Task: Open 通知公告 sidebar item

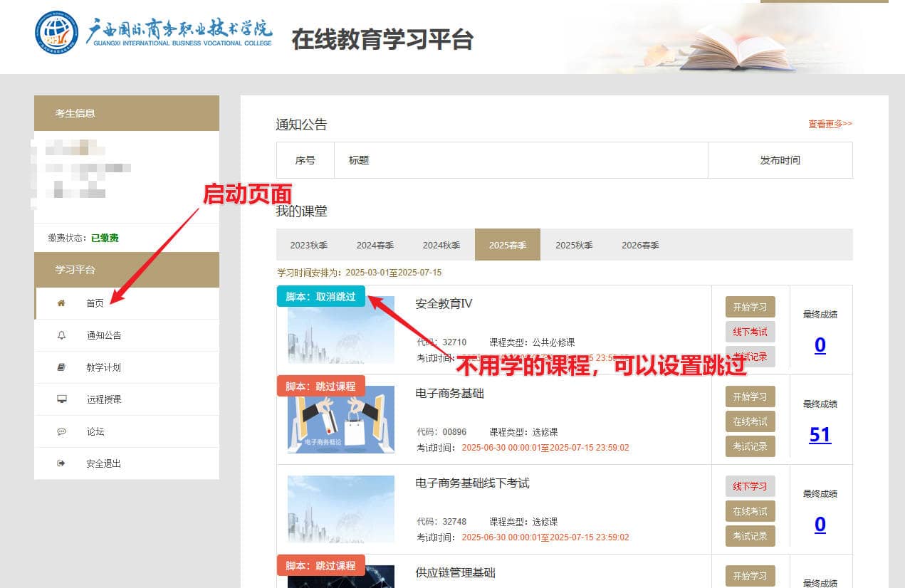Action: coord(127,335)
